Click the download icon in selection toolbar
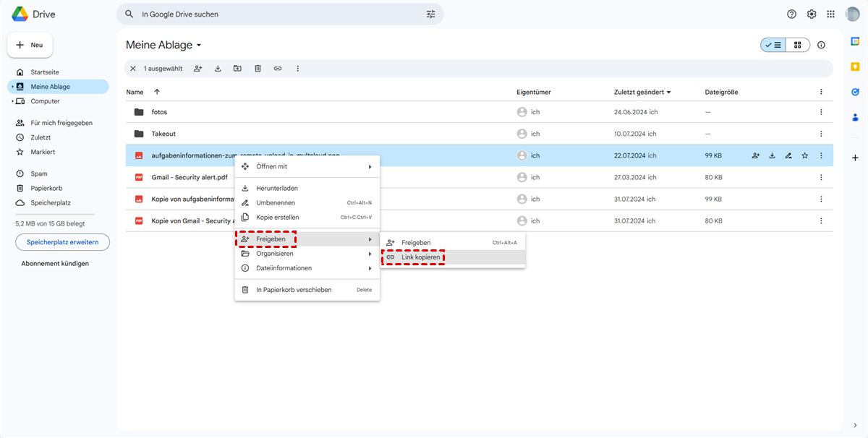868x438 pixels. [218, 69]
